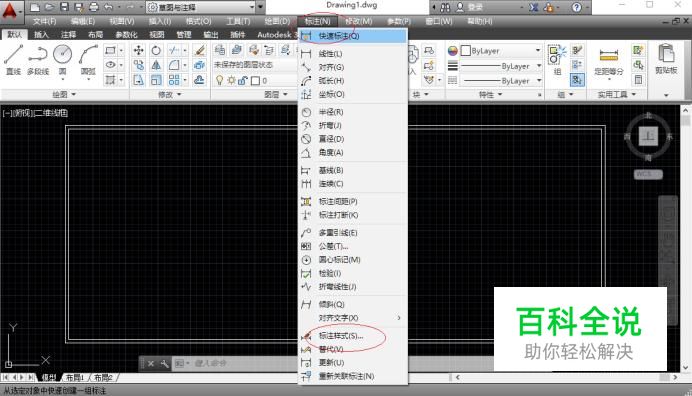Open the ByLayer color dropdown
This screenshot has height=396, width=692.
[501, 51]
